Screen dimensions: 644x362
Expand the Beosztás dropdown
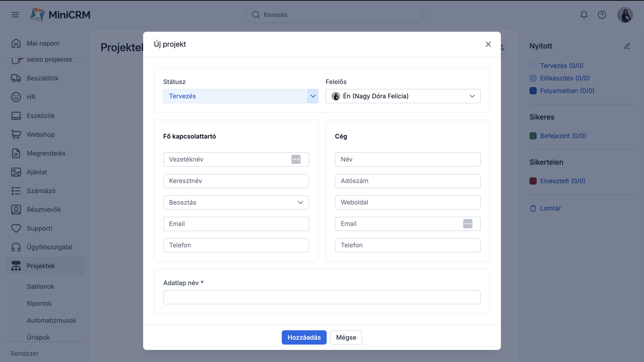coord(236,202)
